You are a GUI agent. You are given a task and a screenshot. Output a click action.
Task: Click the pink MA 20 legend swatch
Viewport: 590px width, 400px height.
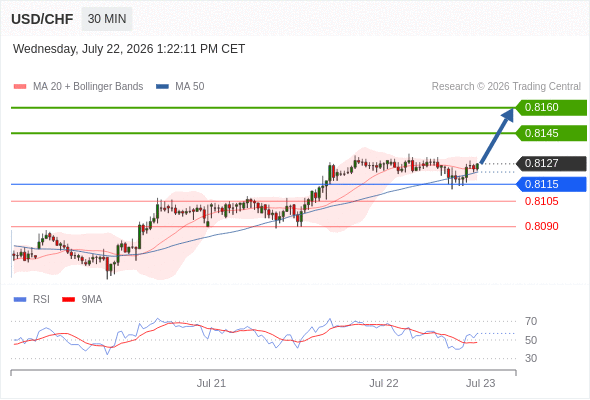point(20,87)
